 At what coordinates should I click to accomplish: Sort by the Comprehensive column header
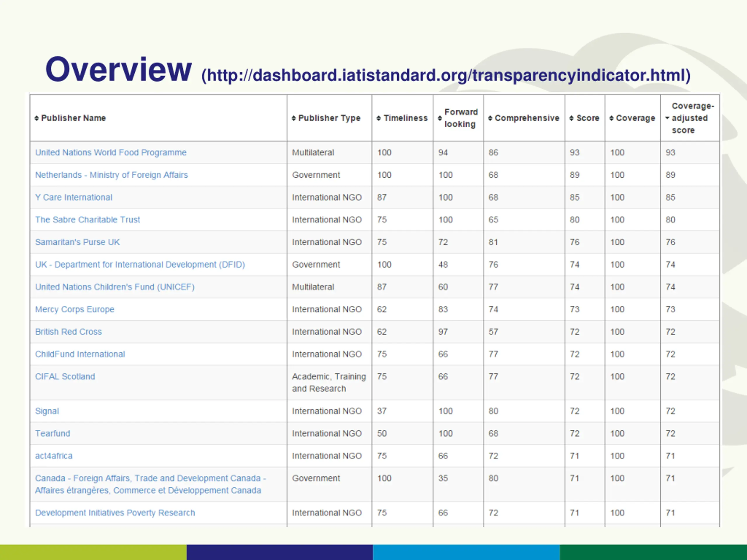pos(524,118)
